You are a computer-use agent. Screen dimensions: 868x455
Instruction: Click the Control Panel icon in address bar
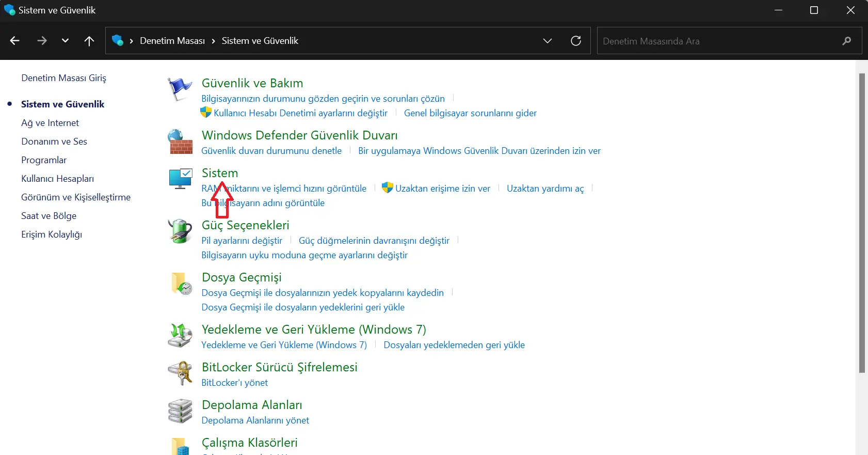pos(118,40)
